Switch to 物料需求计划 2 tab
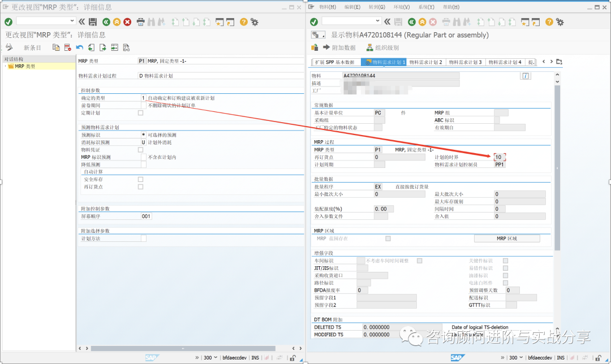 425,62
